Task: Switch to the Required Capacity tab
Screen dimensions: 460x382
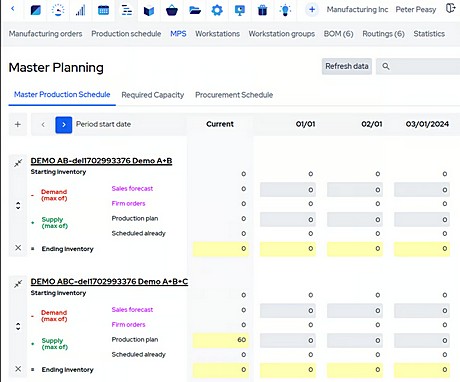Action: pos(153,95)
